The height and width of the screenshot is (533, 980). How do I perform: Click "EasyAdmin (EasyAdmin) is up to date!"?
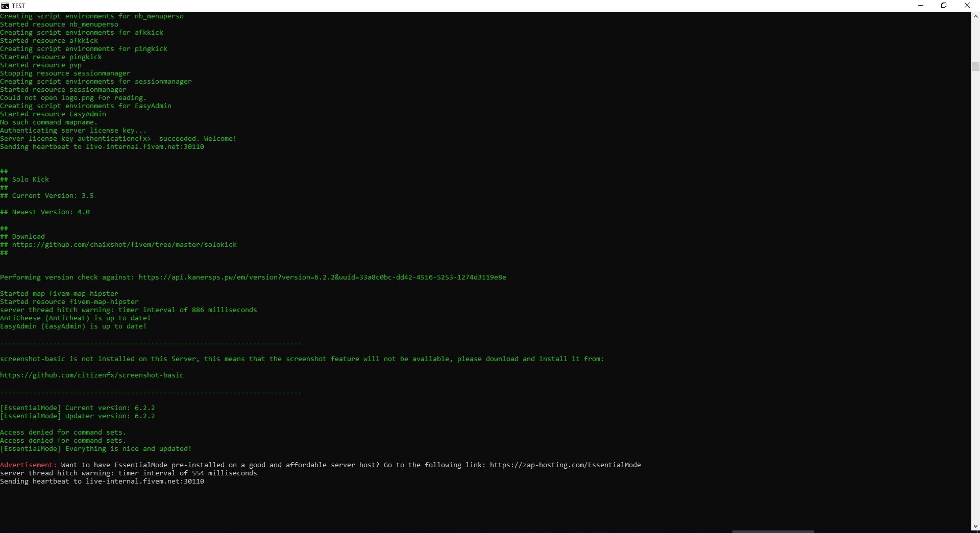point(73,326)
